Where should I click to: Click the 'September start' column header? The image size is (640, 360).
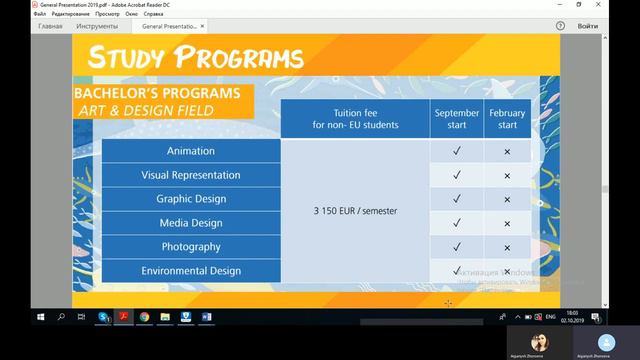click(x=457, y=119)
